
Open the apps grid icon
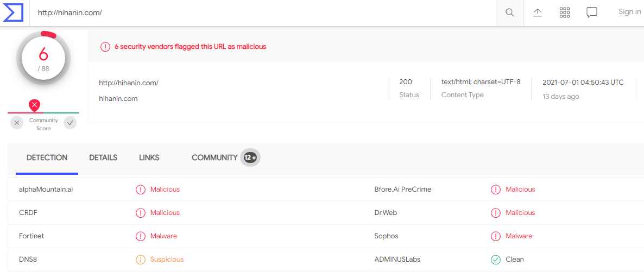[x=564, y=12]
